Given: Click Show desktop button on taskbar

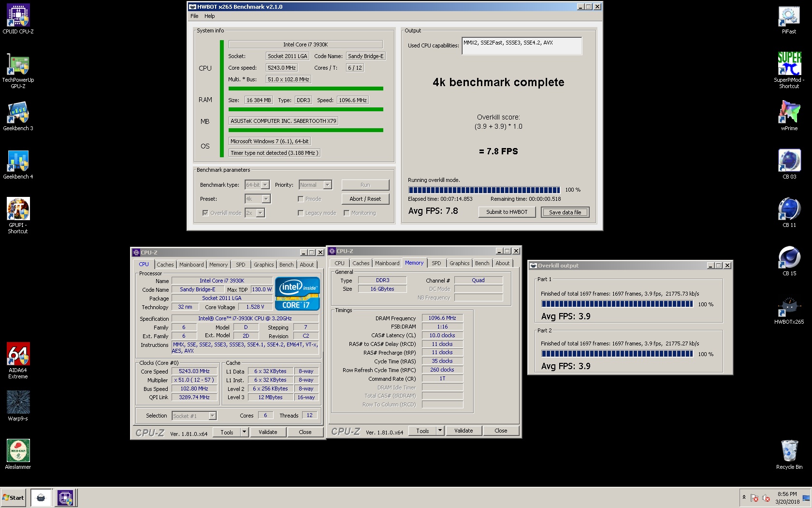Looking at the screenshot, I should point(806,498).
